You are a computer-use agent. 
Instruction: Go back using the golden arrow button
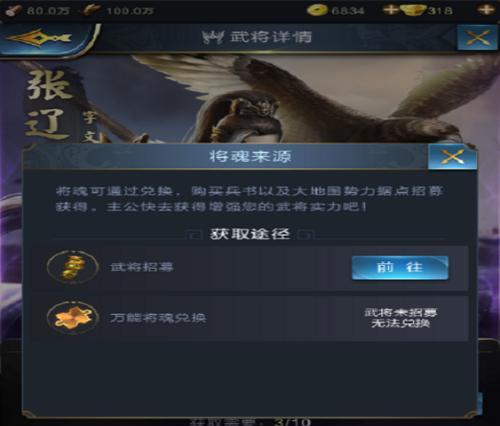click(39, 38)
